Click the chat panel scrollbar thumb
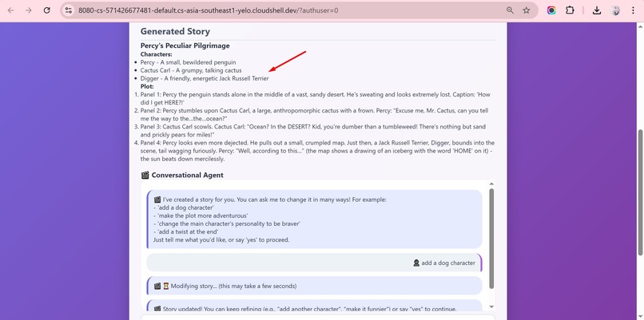644x320 pixels. (x=491, y=239)
